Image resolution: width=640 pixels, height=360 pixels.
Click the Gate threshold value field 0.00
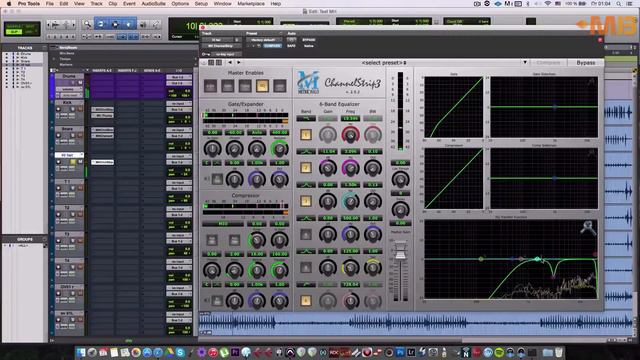pos(212,132)
